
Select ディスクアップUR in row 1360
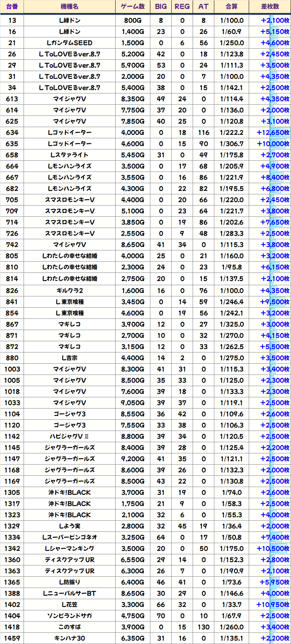(70, 560)
